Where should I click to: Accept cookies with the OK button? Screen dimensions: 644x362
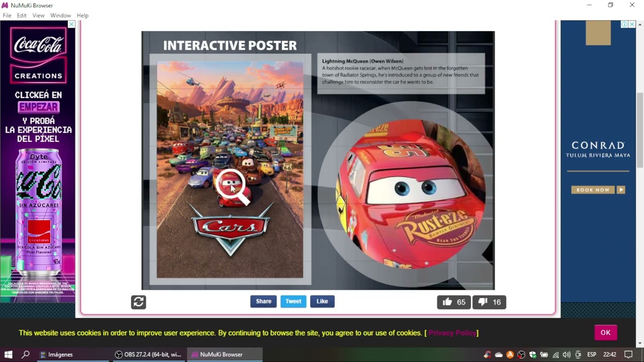pos(605,332)
